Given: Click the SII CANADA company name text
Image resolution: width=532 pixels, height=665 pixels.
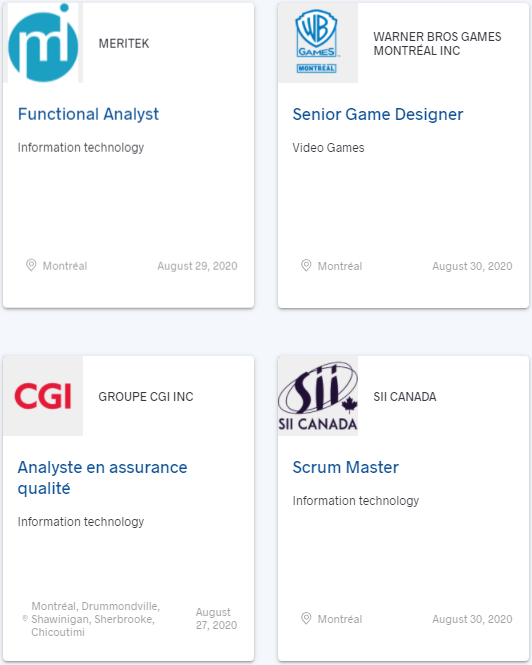Looking at the screenshot, I should 405,396.
